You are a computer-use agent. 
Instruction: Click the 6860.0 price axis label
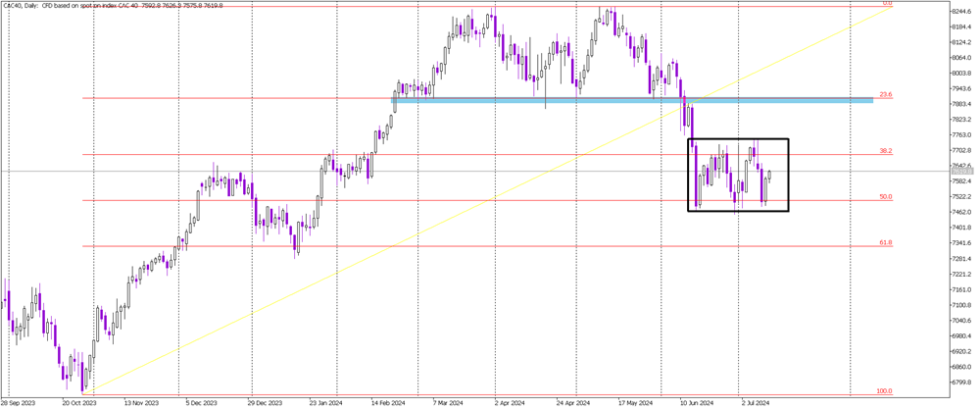960,367
